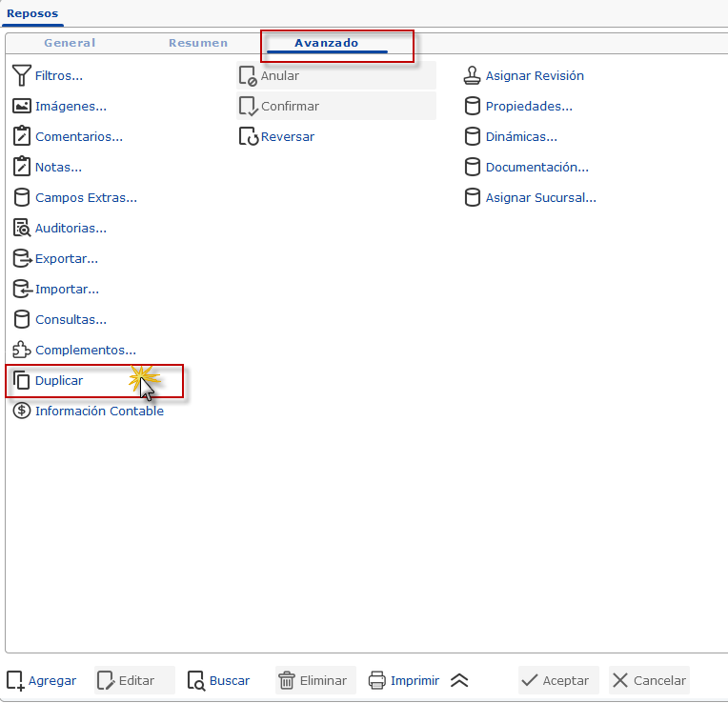
Task: Click the Campos Extras cylinder icon
Action: [x=21, y=198]
